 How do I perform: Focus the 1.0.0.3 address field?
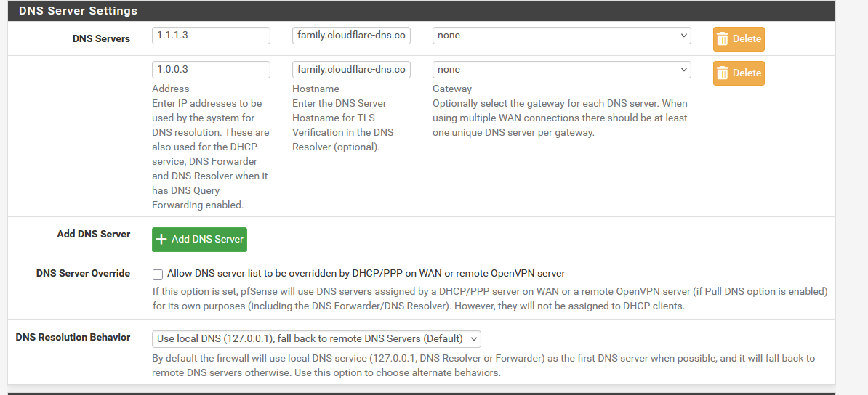click(211, 70)
